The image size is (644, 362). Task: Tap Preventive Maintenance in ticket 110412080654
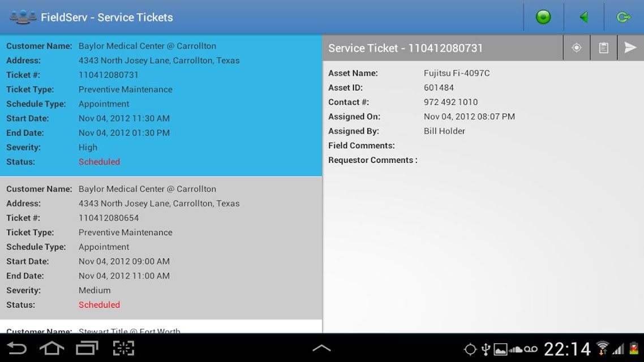(125, 232)
